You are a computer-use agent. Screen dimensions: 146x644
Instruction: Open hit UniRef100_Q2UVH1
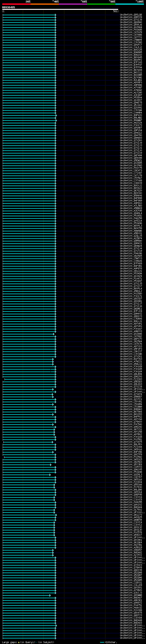(131, 108)
